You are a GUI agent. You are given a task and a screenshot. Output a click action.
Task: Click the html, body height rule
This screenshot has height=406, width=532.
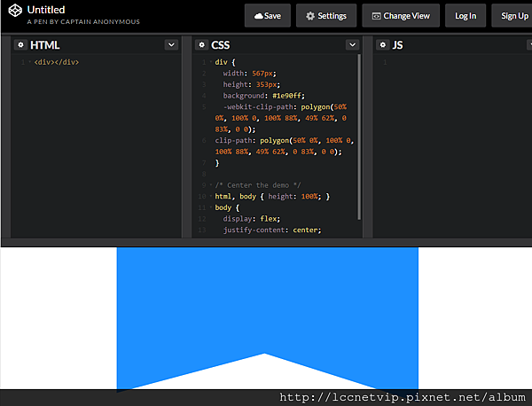[x=272, y=197]
